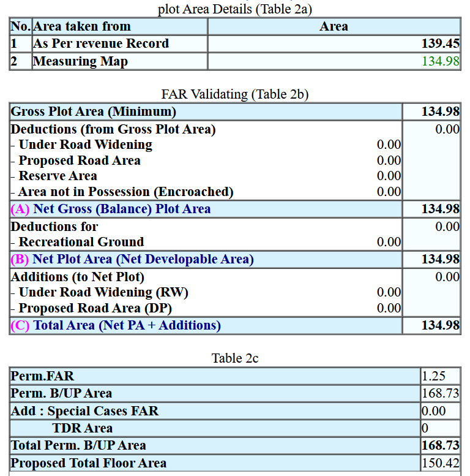Click 'Additions (to Net Plot)' heading
The image size is (470, 476).
[77, 277]
